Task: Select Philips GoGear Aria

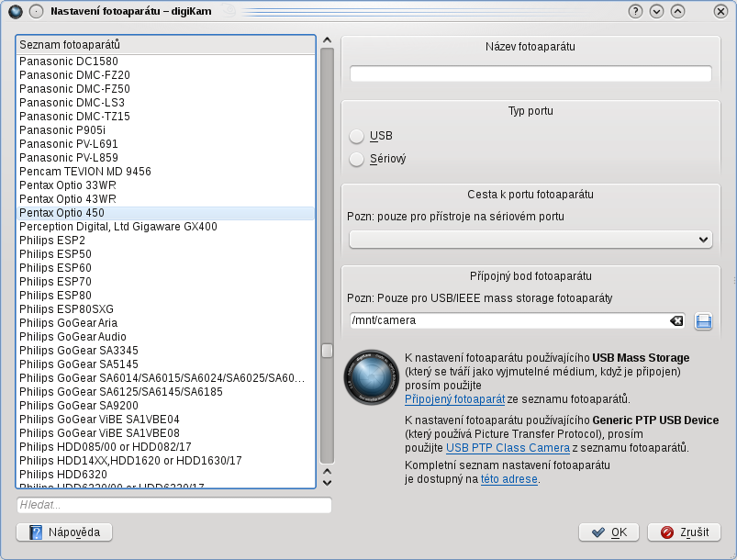Action: 165,323
